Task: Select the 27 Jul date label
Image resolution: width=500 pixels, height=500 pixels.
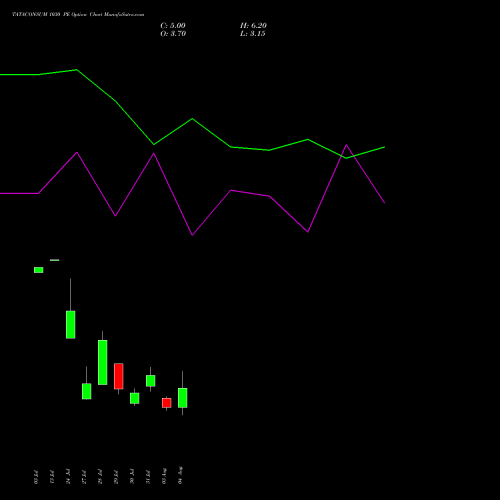Action: (x=84, y=476)
